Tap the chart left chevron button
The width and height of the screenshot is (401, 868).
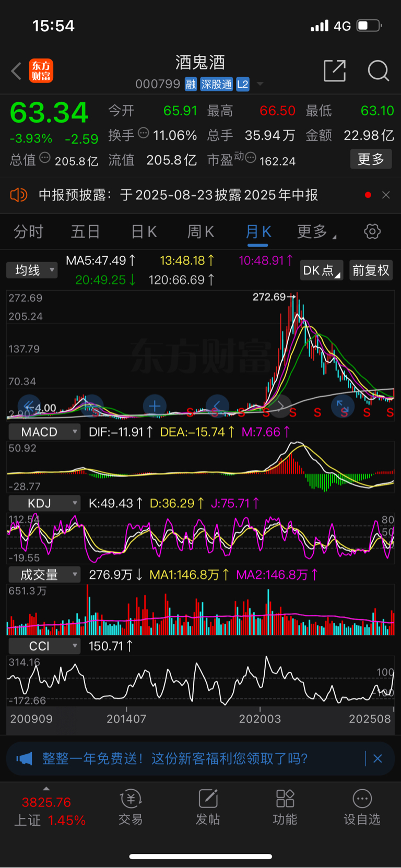click(217, 406)
